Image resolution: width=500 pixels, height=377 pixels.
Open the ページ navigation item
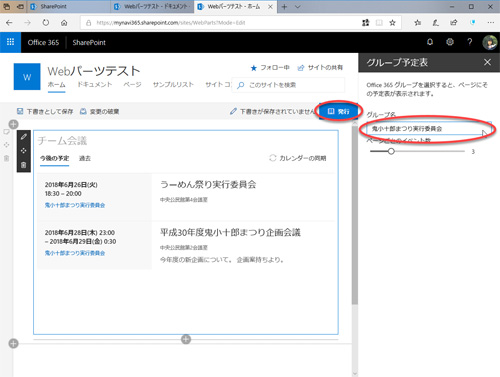tap(132, 85)
